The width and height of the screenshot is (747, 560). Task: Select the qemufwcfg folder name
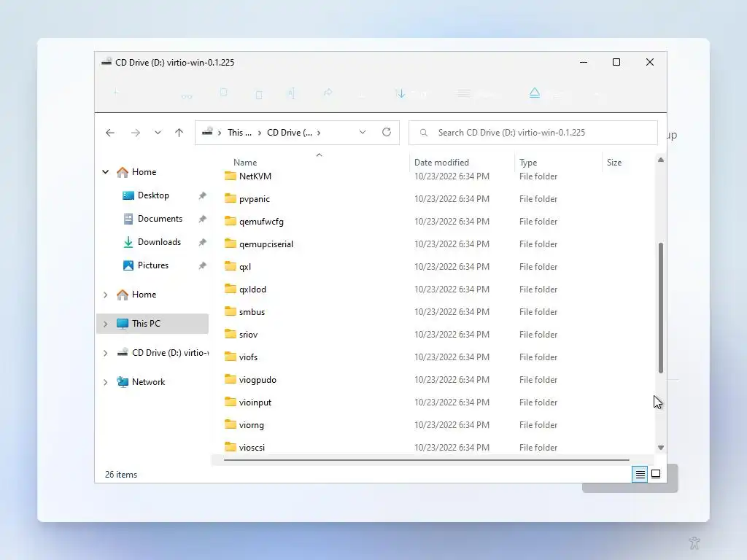pyautogui.click(x=261, y=222)
